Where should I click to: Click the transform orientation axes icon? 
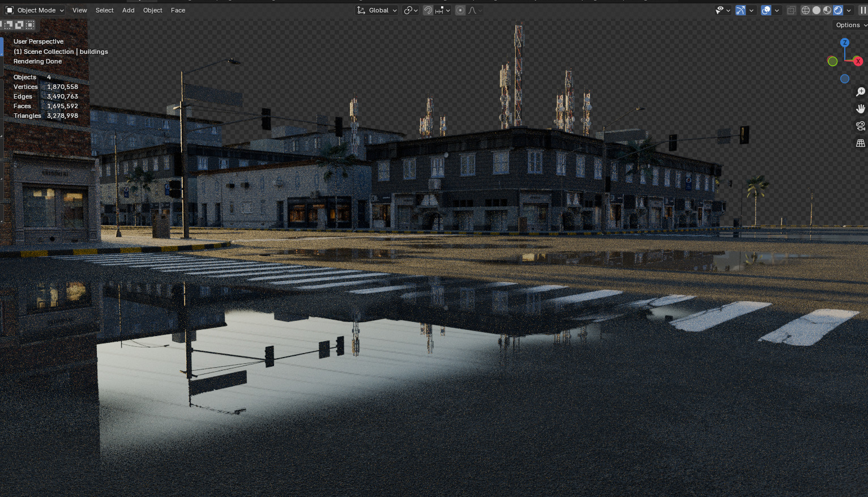pos(361,10)
